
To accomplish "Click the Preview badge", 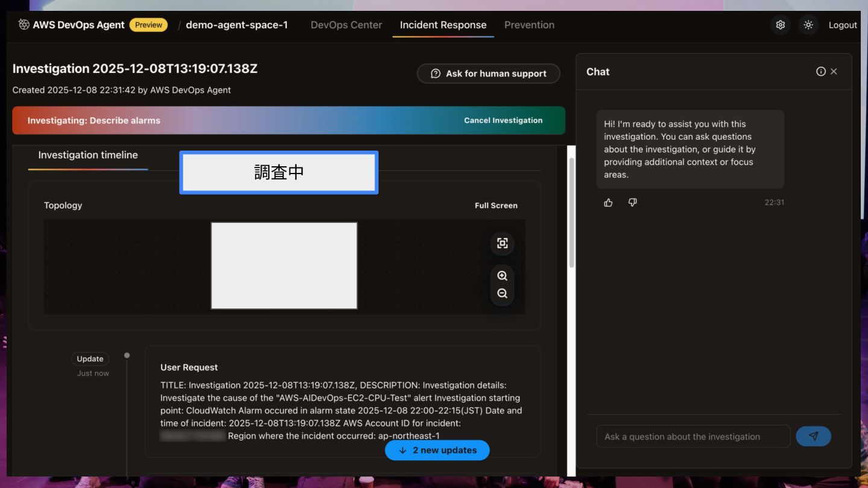I will 149,25.
